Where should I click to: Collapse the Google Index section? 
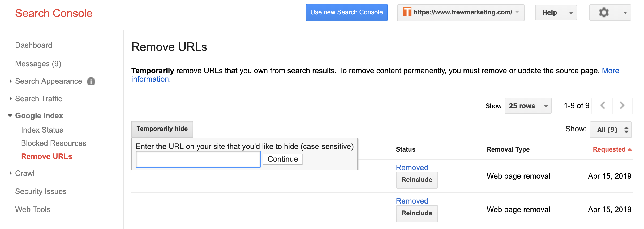pyautogui.click(x=10, y=116)
